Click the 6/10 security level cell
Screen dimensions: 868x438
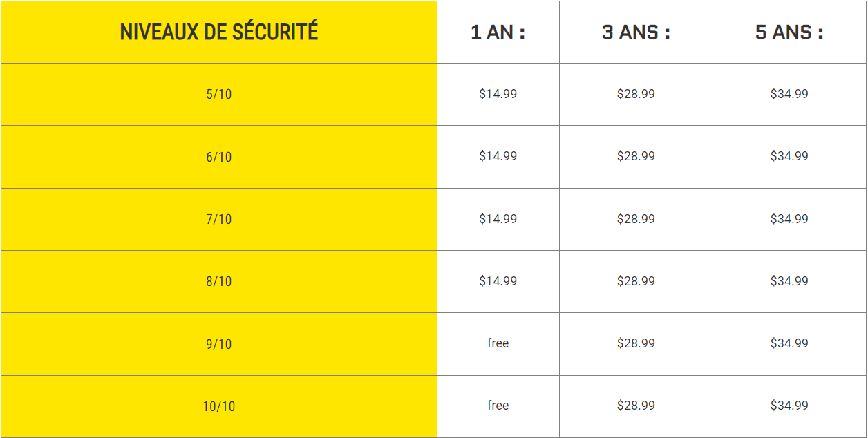219,157
